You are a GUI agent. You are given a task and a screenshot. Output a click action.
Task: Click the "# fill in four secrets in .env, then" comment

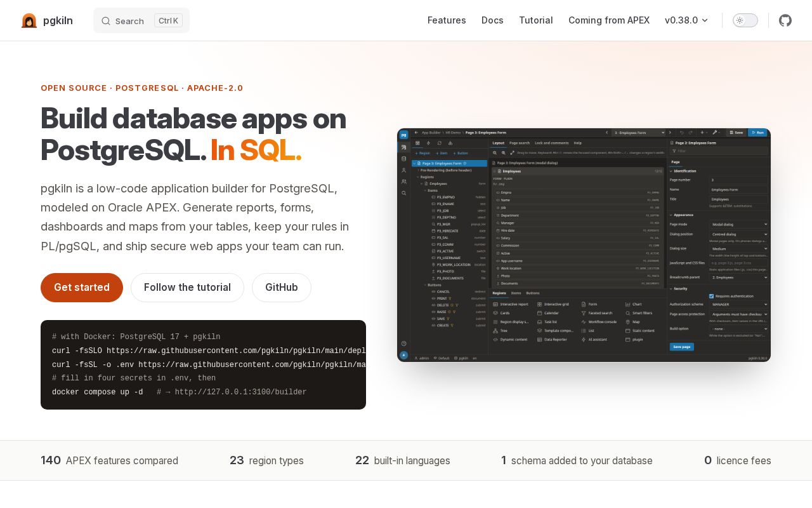click(134, 378)
